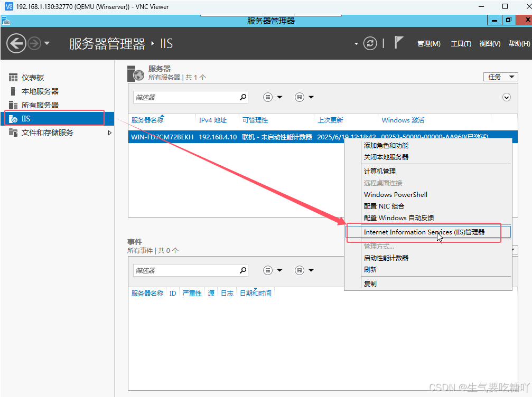Open the 工具(T) menu

461,44
